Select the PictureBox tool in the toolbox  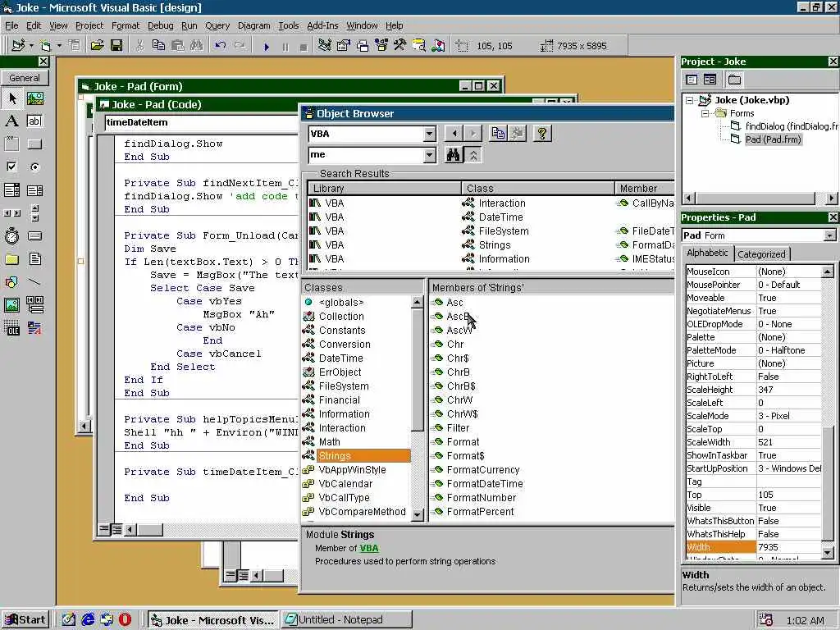(34, 98)
